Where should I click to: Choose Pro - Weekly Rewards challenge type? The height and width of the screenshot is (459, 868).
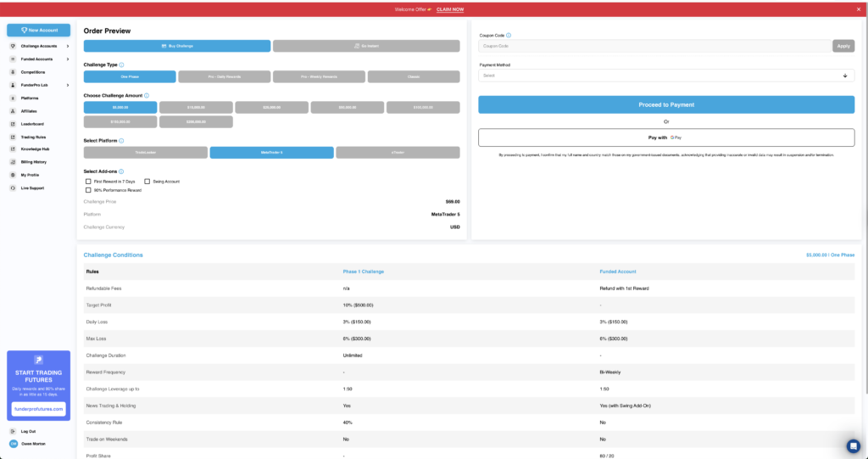[x=319, y=76]
